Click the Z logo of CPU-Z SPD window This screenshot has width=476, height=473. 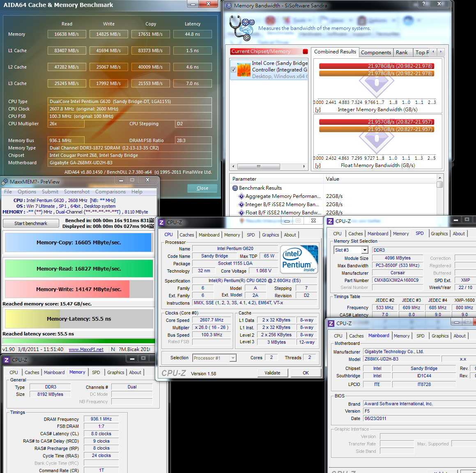pos(330,221)
